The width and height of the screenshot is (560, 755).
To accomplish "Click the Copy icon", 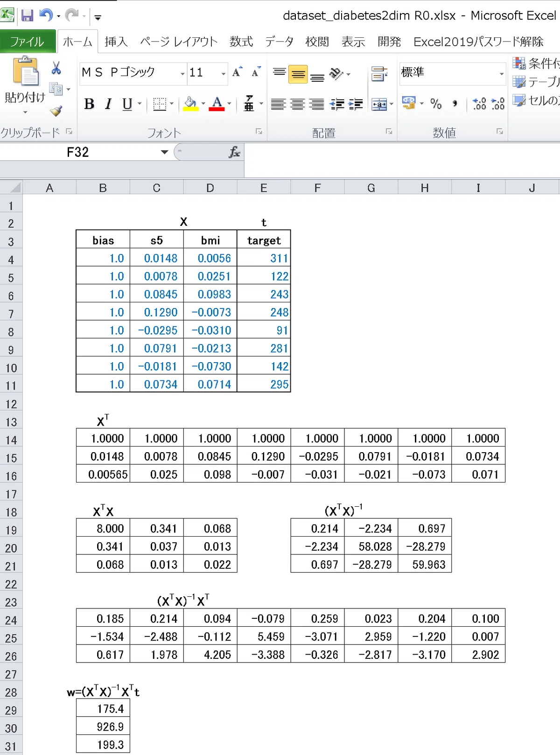I will 56,89.
